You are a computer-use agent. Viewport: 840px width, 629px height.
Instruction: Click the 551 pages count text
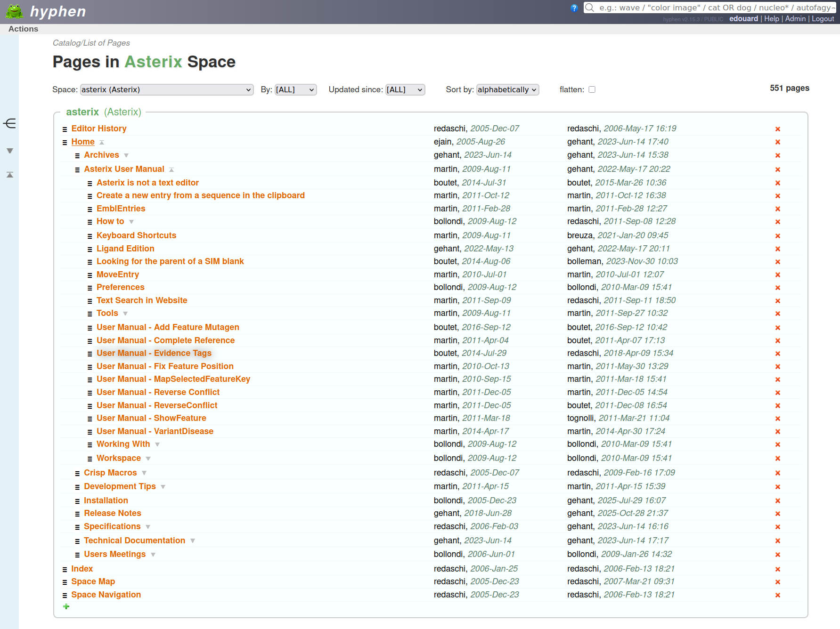coord(790,88)
